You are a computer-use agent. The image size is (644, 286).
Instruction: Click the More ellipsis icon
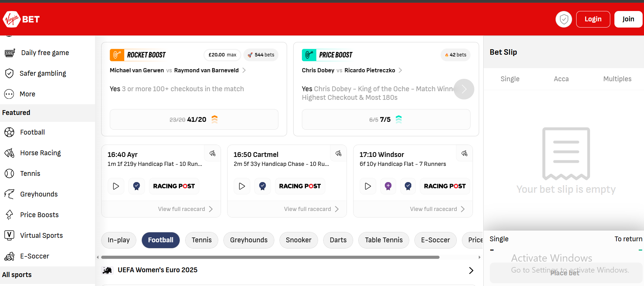9,94
